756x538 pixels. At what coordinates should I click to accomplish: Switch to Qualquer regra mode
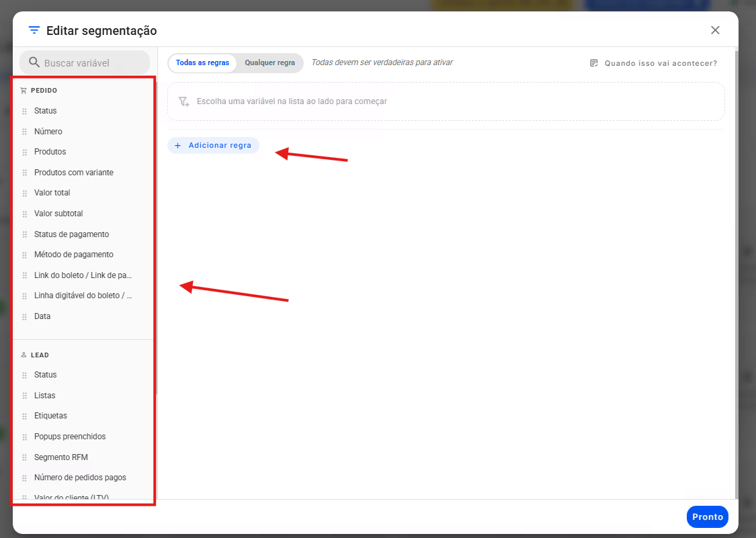(x=269, y=62)
